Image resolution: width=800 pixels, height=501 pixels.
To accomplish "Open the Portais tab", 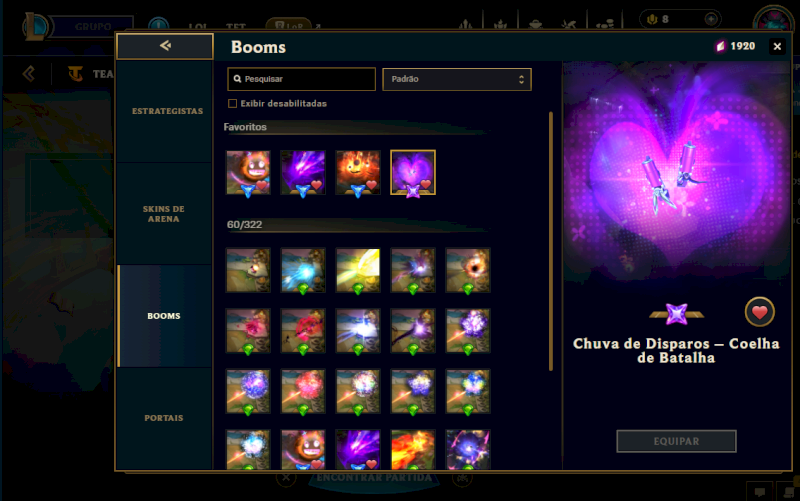I will [164, 418].
